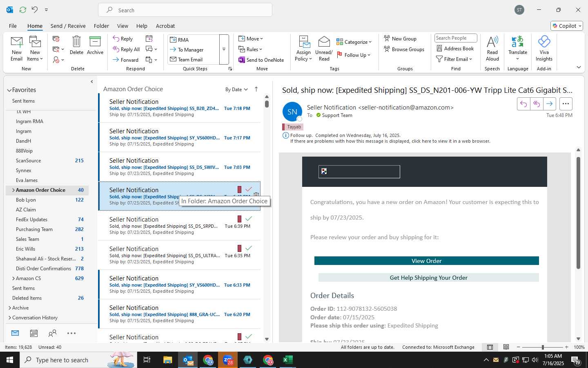Switch to Calendar view icon

(34, 333)
